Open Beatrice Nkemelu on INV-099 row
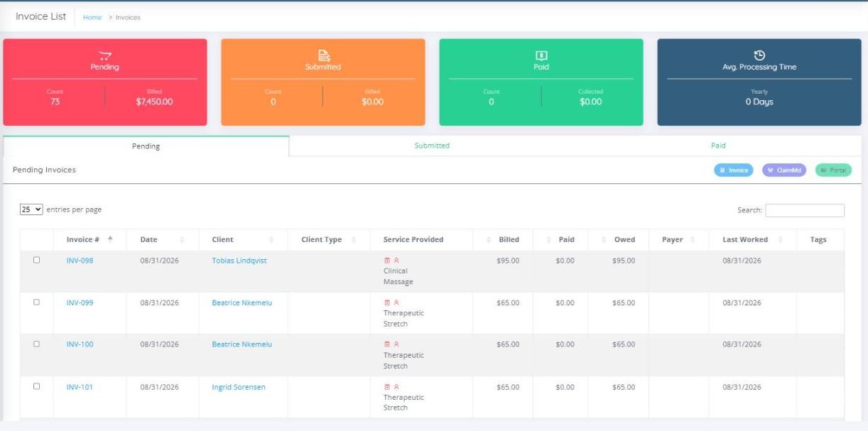This screenshot has height=431, width=868. coord(242,302)
